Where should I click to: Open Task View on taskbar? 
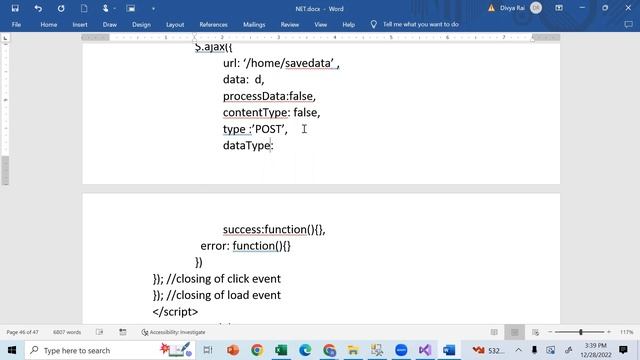click(208, 350)
